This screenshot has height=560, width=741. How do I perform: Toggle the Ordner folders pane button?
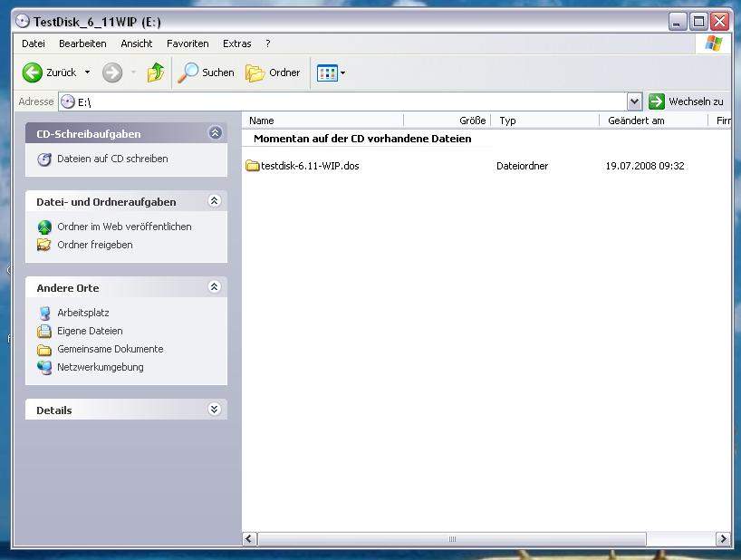coord(273,72)
